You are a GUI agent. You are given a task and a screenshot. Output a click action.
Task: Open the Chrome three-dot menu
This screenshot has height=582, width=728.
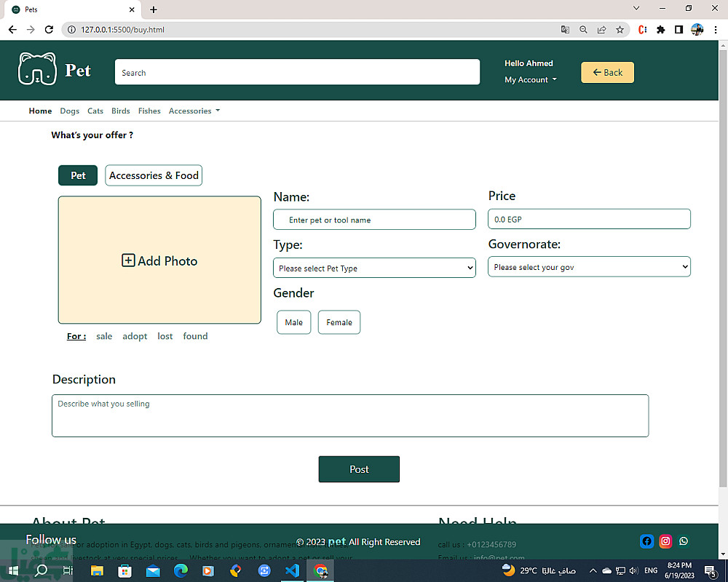(x=716, y=30)
